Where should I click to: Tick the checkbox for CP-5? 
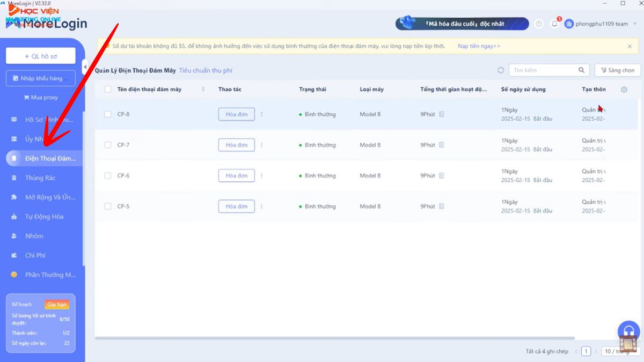click(108, 206)
